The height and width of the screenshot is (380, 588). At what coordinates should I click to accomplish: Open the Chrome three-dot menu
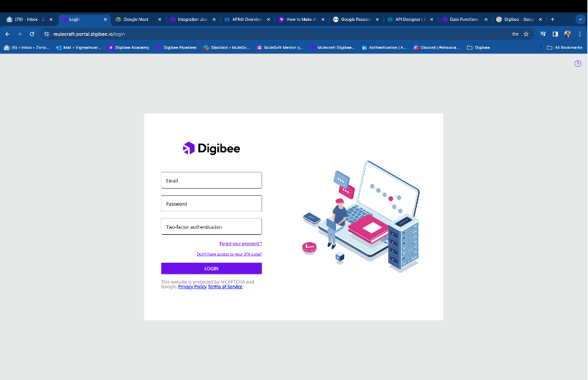tap(580, 34)
